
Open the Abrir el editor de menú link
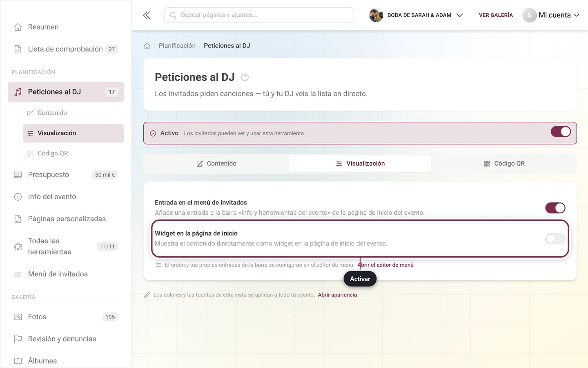(x=385, y=265)
